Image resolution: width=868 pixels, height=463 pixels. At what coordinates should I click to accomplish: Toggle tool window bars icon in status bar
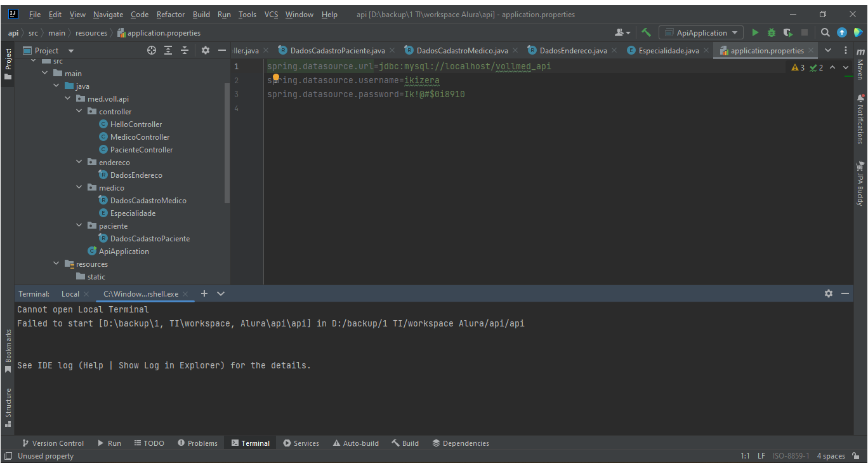(x=8, y=456)
